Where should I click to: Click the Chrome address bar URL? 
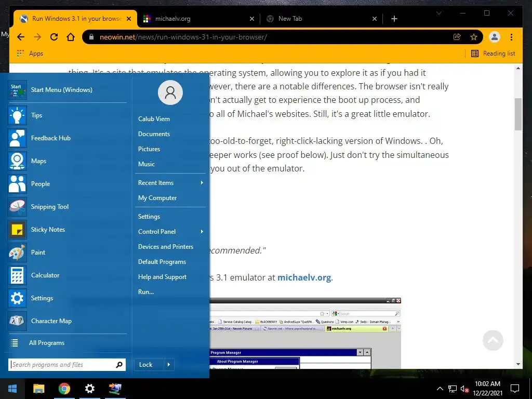pyautogui.click(x=183, y=37)
